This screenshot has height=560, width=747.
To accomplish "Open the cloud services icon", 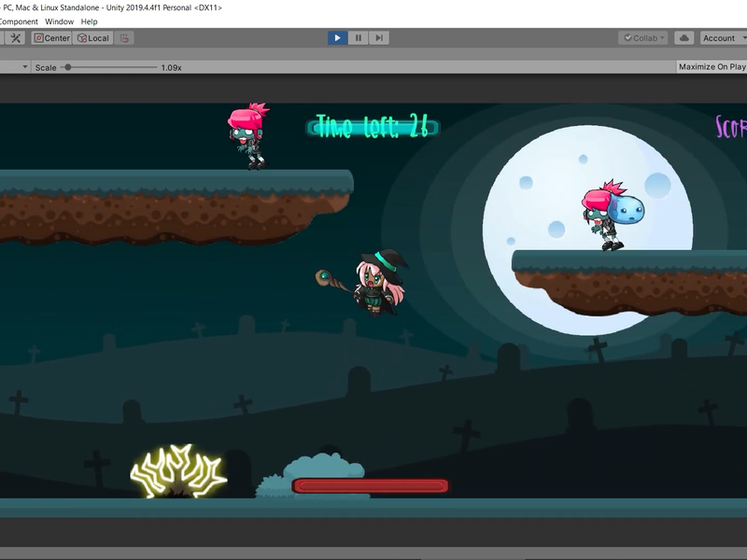I will click(684, 37).
